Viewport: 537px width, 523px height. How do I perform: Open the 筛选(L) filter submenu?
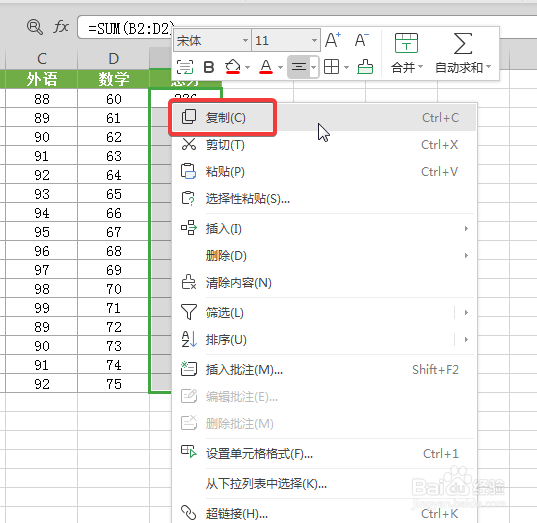[324, 312]
